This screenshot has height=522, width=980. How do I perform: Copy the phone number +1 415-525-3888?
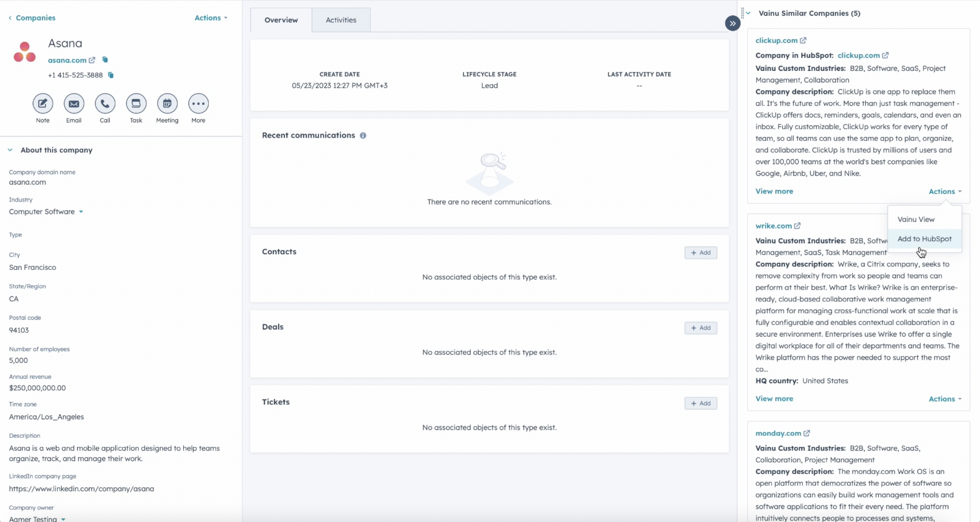pyautogui.click(x=111, y=75)
